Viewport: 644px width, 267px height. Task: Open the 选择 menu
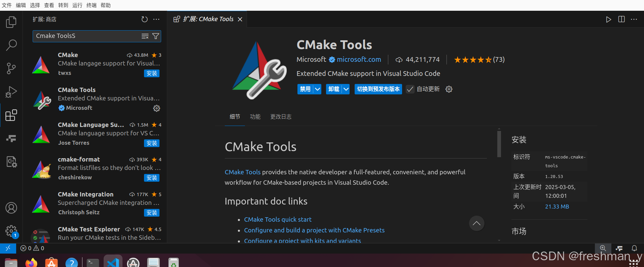[x=35, y=5]
